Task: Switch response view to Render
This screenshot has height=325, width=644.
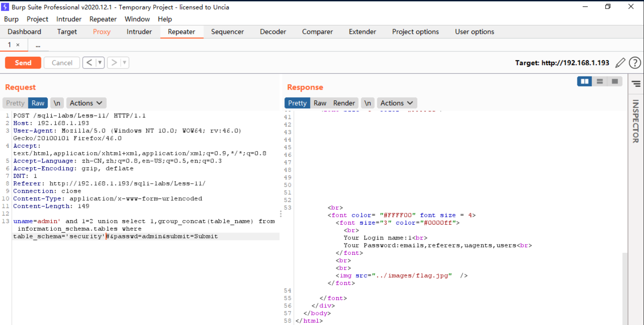Action: 344,103
